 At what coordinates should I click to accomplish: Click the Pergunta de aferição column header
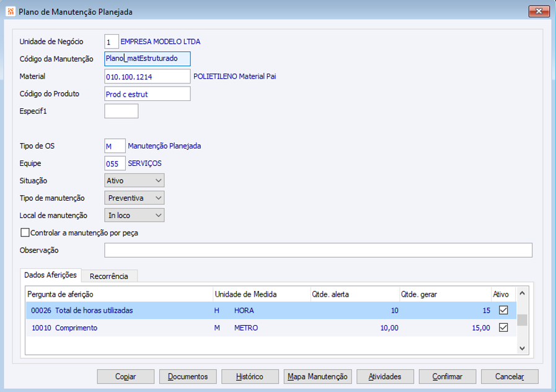pyautogui.click(x=120, y=294)
